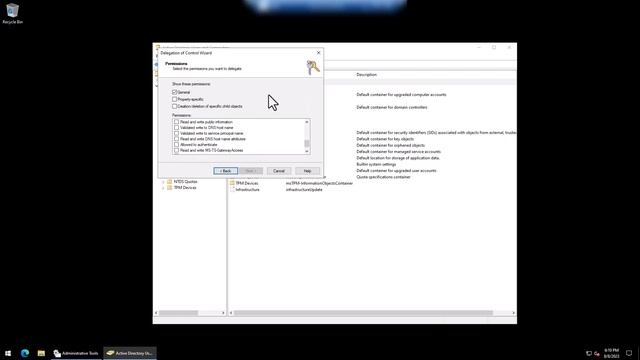Click list pane scroll right arrow

coord(513,313)
